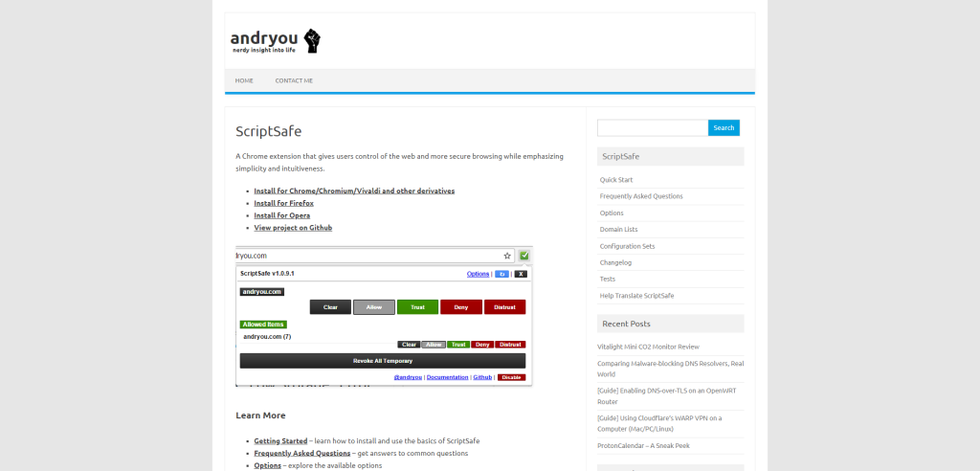Open the Getting Started link
The height and width of the screenshot is (471, 980).
click(280, 441)
